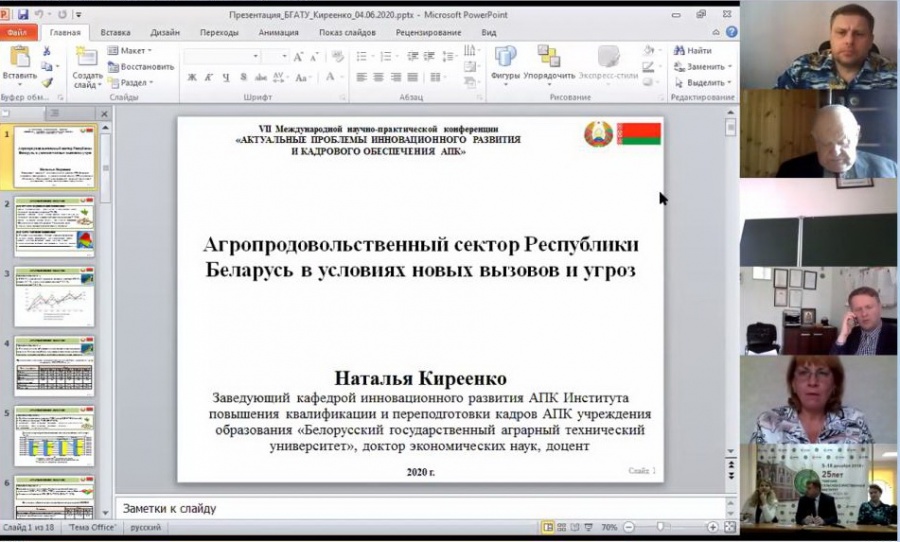Image resolution: width=900 pixels, height=542 pixels.
Task: Open the Выделить selection dropdown
Action: 702,83
